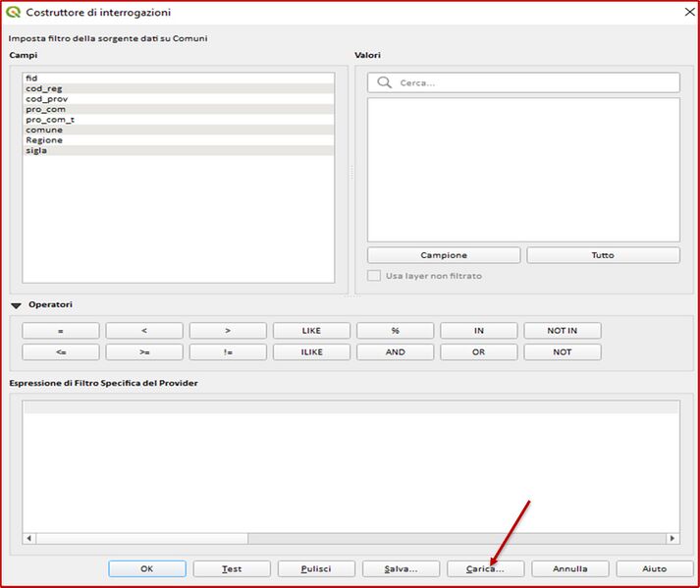Select the 'comune' field

coord(44,130)
